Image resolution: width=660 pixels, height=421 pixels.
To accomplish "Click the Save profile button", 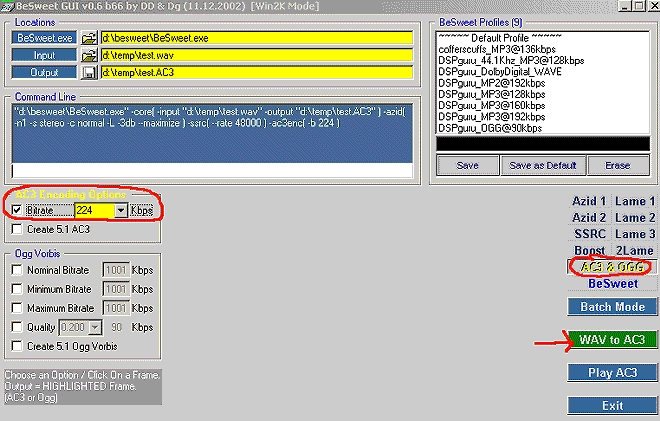I will click(468, 165).
